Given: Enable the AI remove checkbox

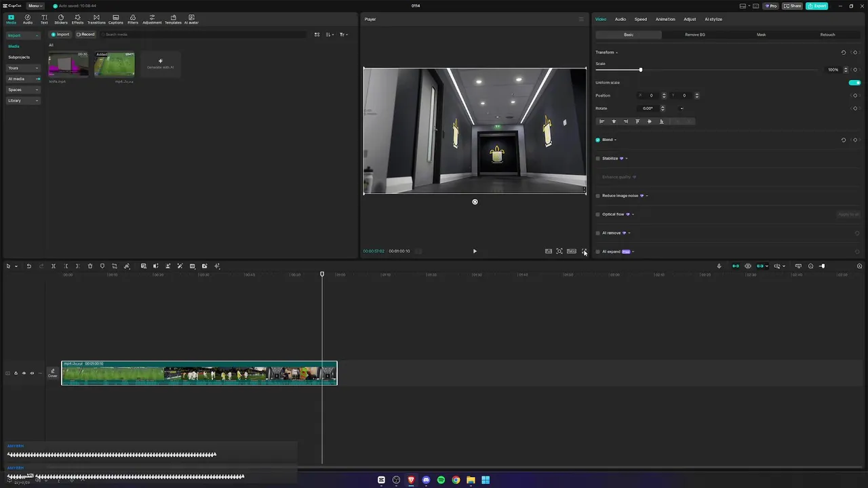Looking at the screenshot, I should 597,233.
